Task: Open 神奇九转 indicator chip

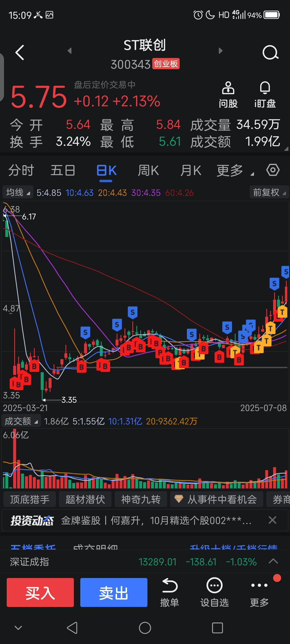Action: [141, 499]
